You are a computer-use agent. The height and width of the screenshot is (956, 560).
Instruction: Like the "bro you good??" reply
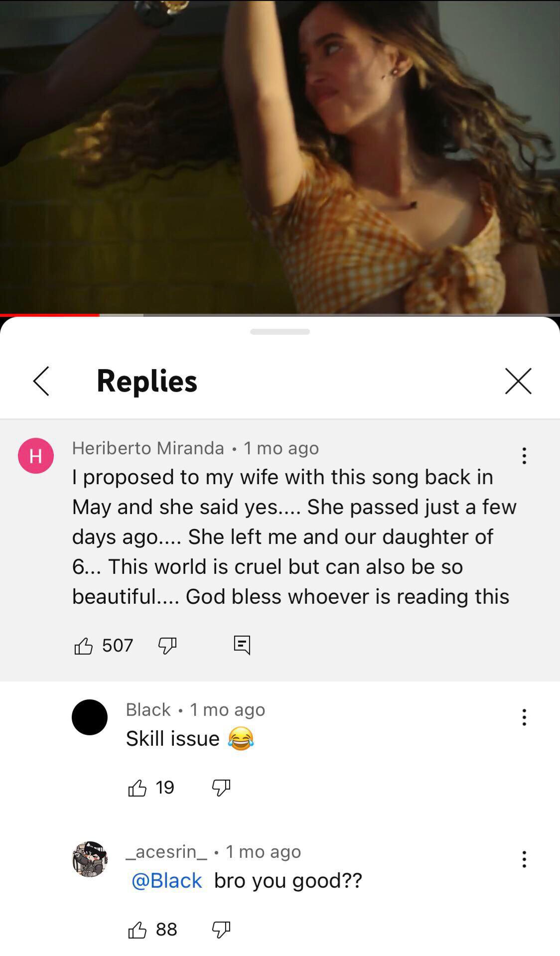(x=137, y=930)
